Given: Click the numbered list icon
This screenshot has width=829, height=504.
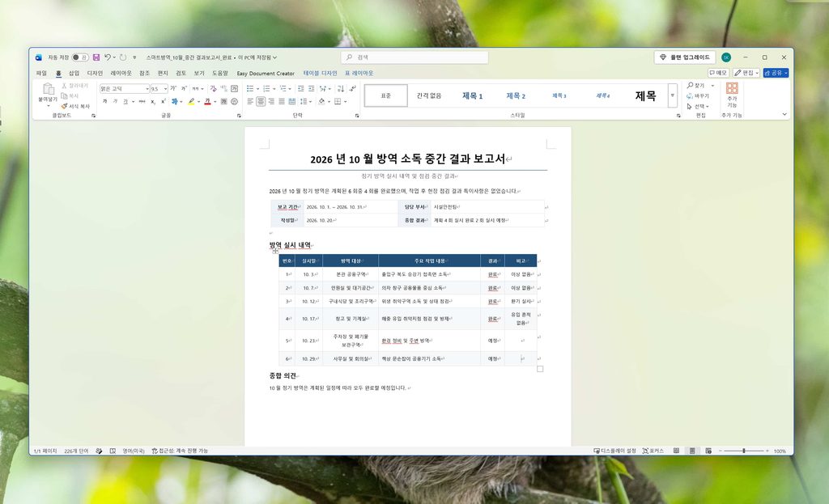Looking at the screenshot, I should pyautogui.click(x=266, y=88).
